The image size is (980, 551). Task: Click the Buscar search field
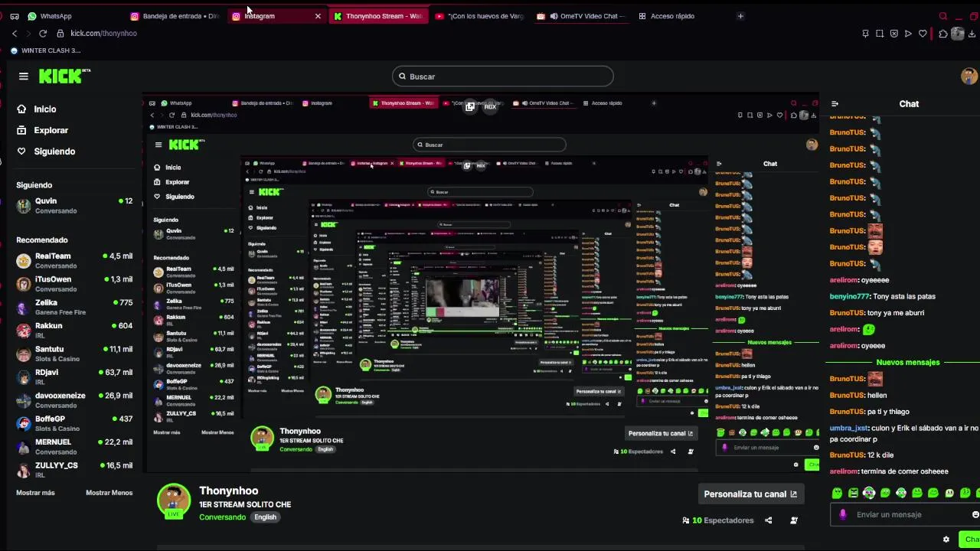tap(503, 77)
